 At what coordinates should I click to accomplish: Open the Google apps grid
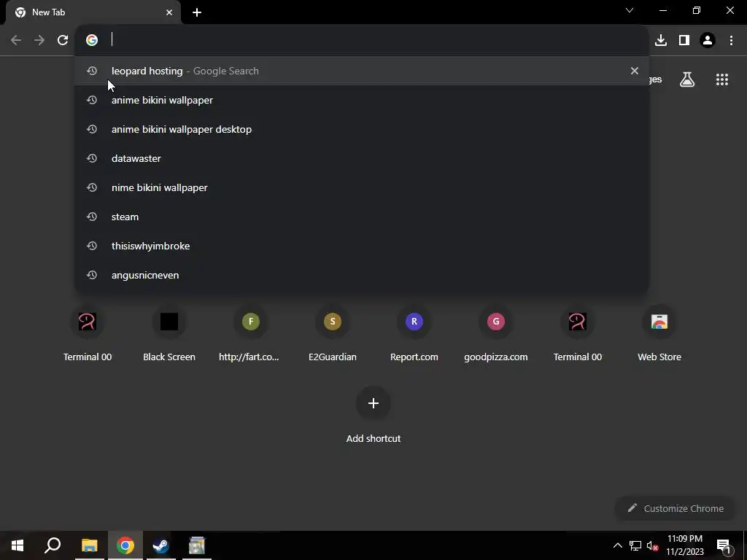722,79
